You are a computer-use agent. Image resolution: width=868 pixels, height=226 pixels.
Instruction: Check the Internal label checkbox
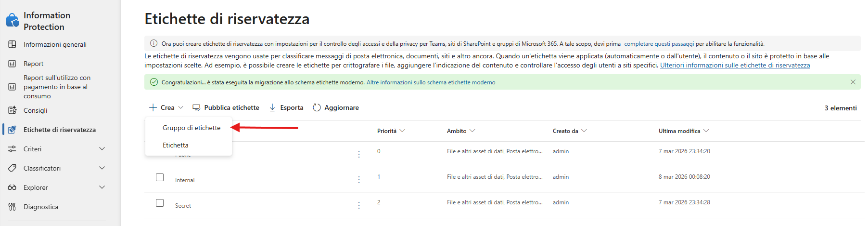[x=160, y=177]
